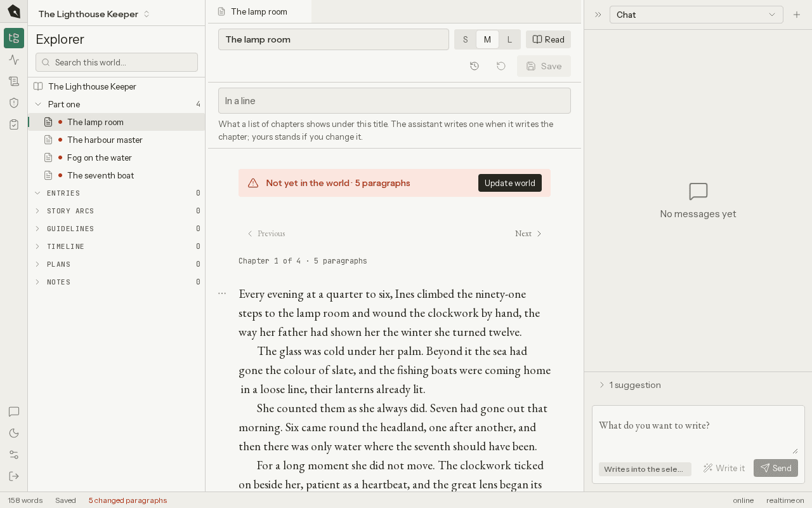Click the Writes into the selection chip
Image resolution: width=812 pixels, height=508 pixels.
[x=645, y=469]
